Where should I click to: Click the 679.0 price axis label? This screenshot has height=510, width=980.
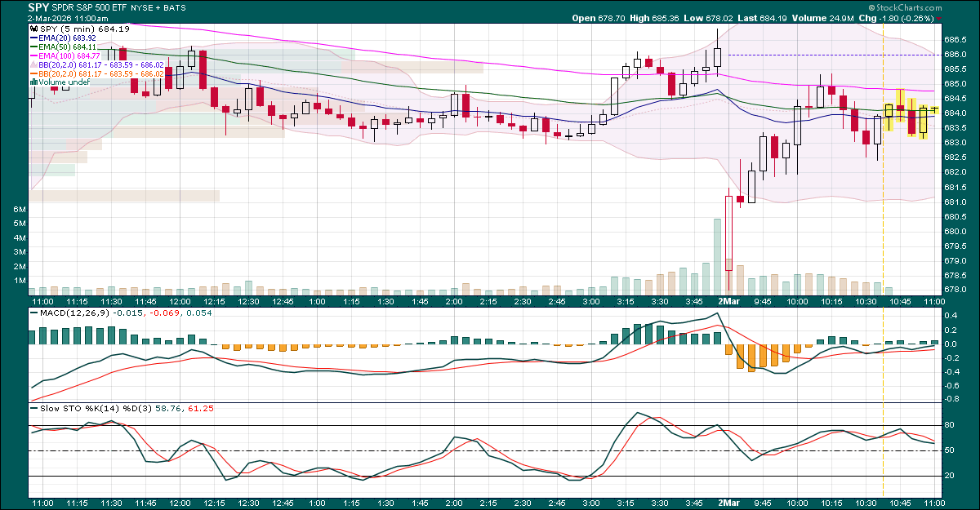(x=956, y=260)
